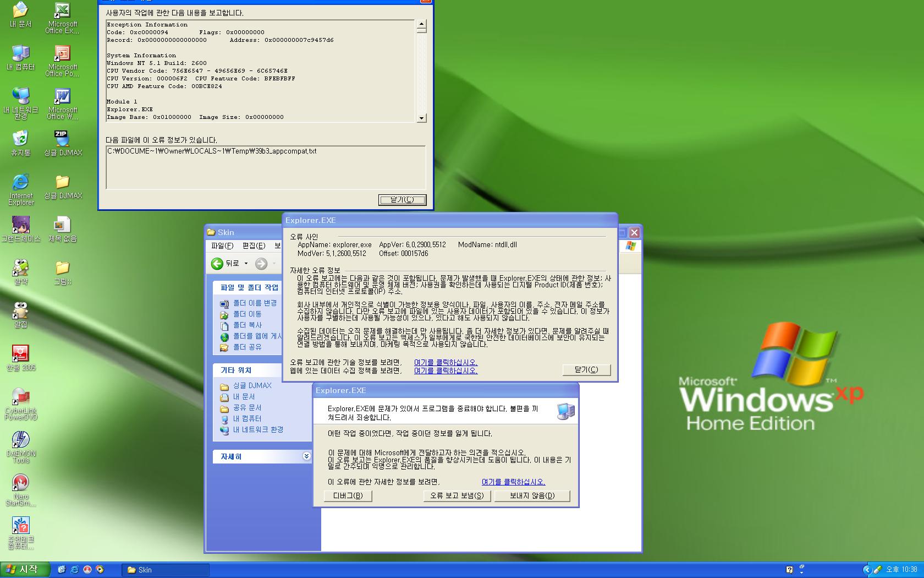Open the 주연테크 컴퓨터 desktop shortcut
924x578 pixels.
20,533
